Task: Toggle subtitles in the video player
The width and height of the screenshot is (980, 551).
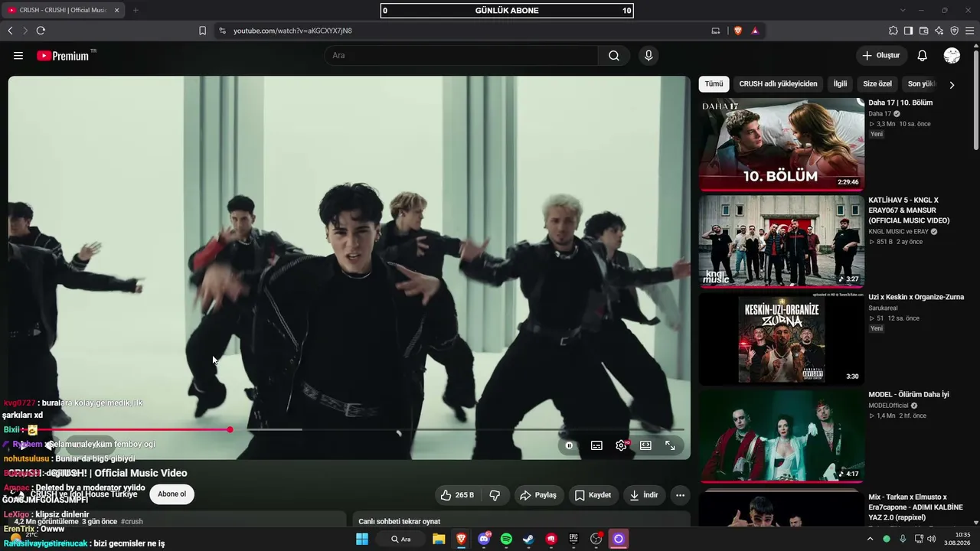Action: point(596,445)
